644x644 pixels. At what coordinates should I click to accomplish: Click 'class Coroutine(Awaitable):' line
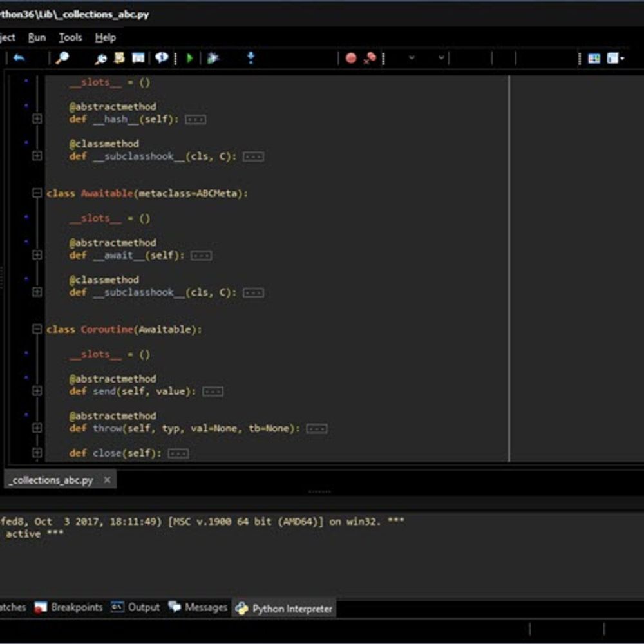pos(124,329)
